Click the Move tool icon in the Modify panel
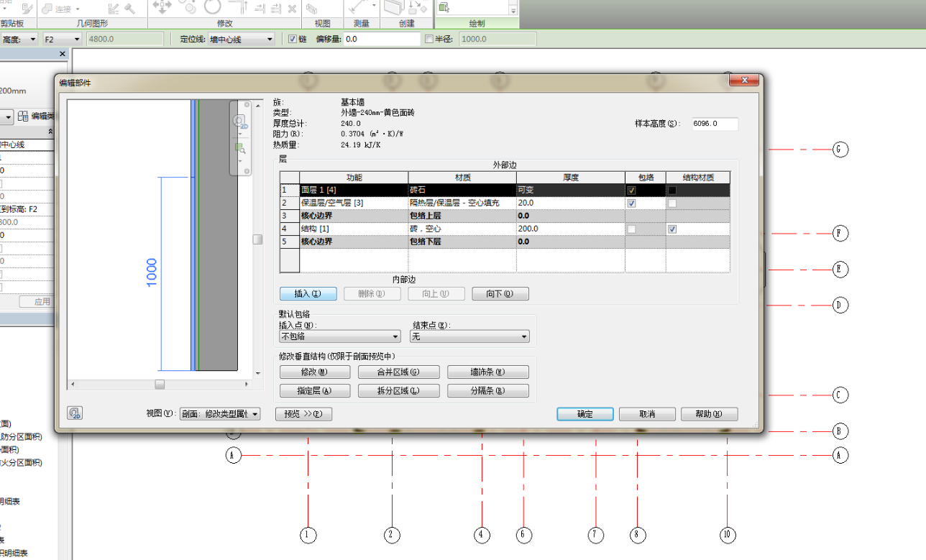Screen dimensions: 926x560 [x=161, y=7]
